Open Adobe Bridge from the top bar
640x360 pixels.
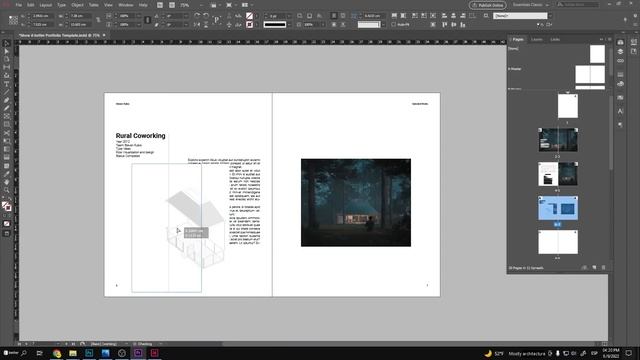tap(160, 5)
